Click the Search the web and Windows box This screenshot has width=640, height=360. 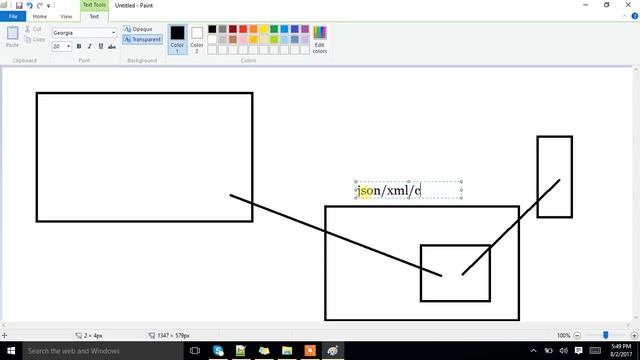[x=102, y=351]
